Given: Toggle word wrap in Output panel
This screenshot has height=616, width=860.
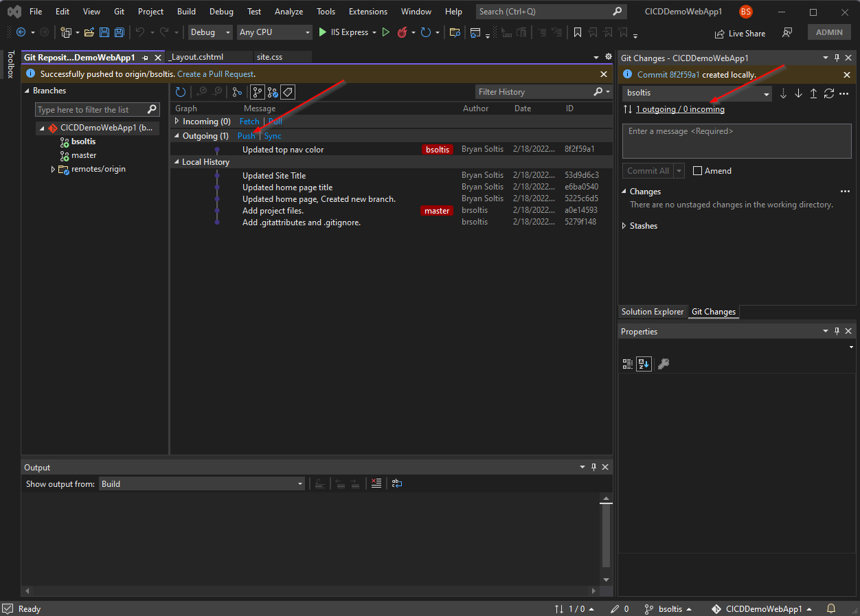Looking at the screenshot, I should pos(397,483).
